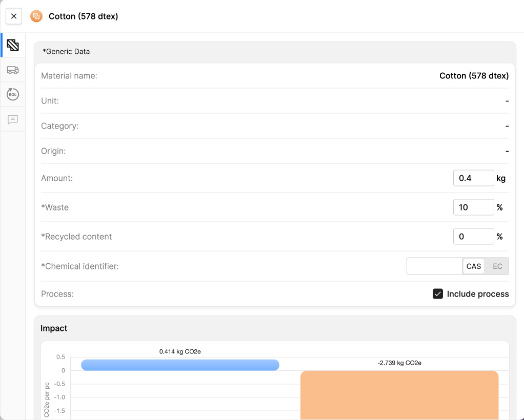
Task: Click the Impact section header
Action: (53, 328)
